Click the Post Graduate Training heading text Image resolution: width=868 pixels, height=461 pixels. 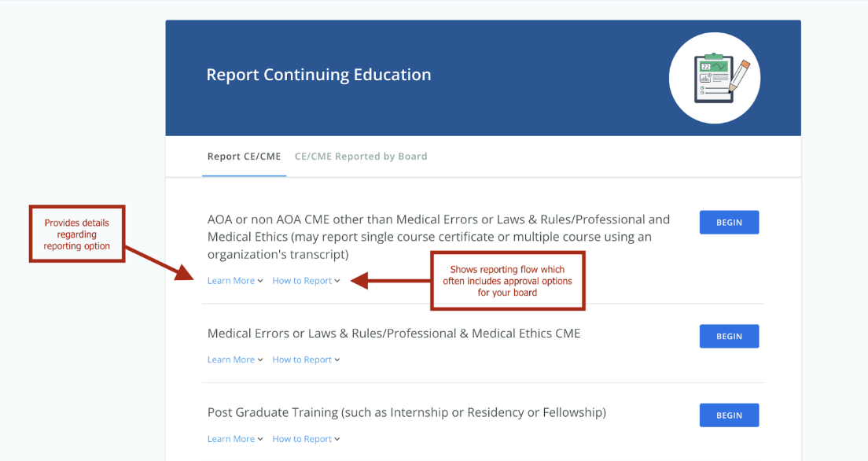point(406,412)
